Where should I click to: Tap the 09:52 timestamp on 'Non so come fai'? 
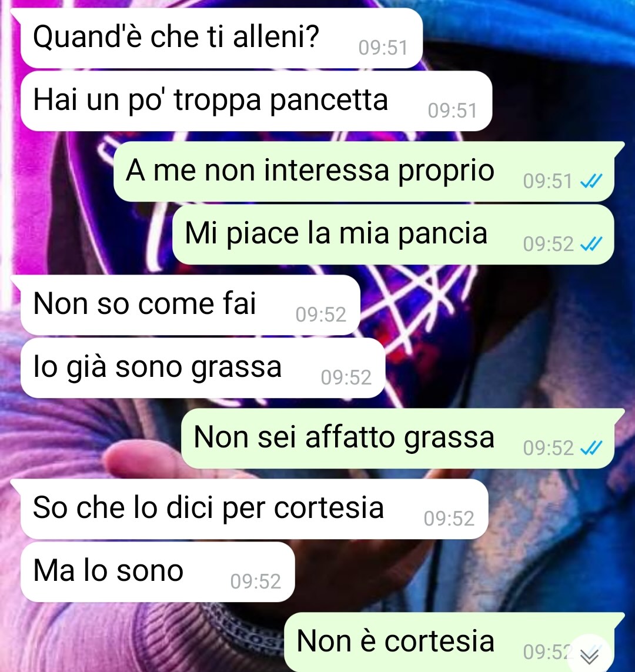320,315
